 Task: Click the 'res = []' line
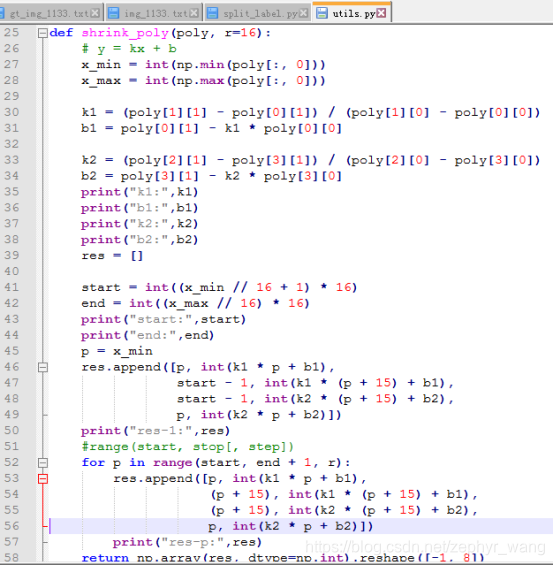tap(112, 256)
